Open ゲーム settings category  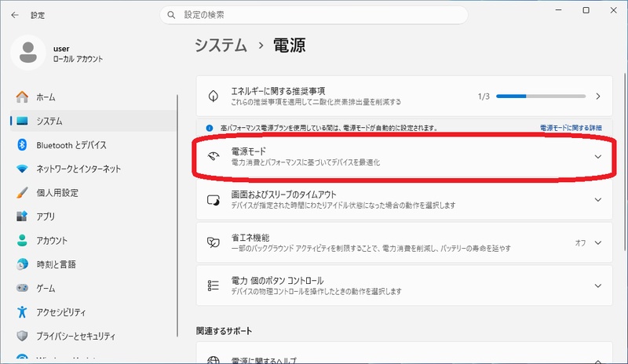click(x=93, y=288)
